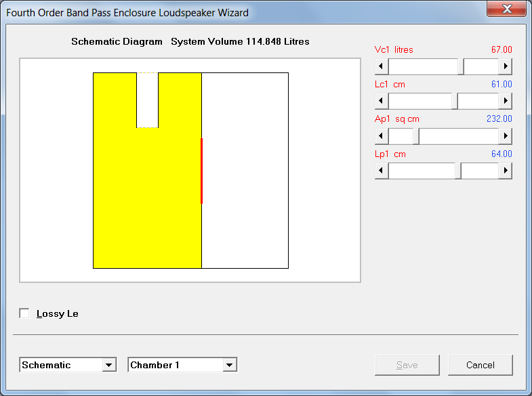Screen dimensions: 532x396
Task: Close the Loudspeaker Wizard window
Action: pyautogui.click(x=506, y=9)
